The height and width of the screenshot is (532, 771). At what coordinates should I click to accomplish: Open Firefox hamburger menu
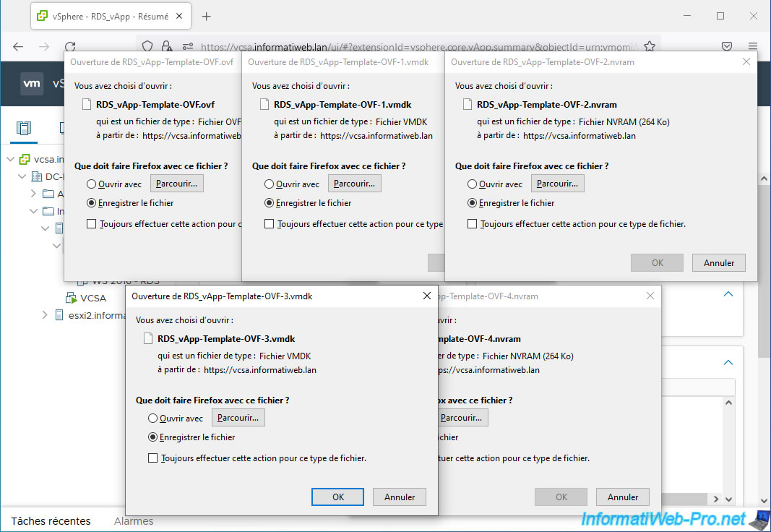click(x=753, y=46)
